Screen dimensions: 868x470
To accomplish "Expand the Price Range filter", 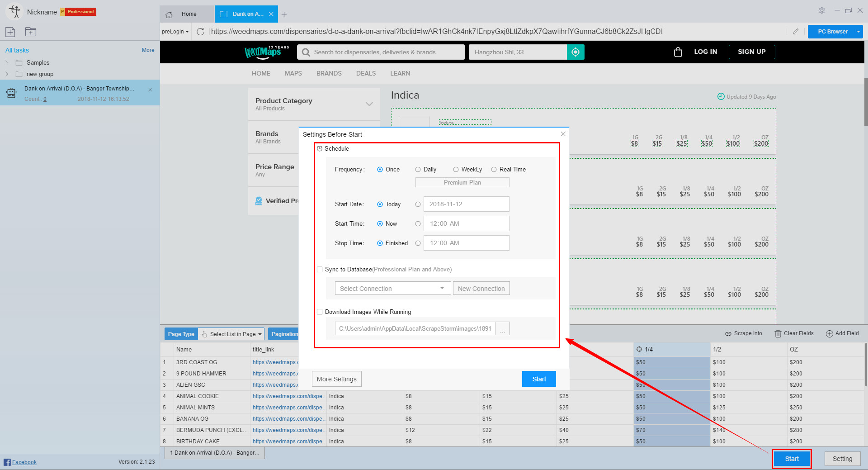I will [x=275, y=170].
